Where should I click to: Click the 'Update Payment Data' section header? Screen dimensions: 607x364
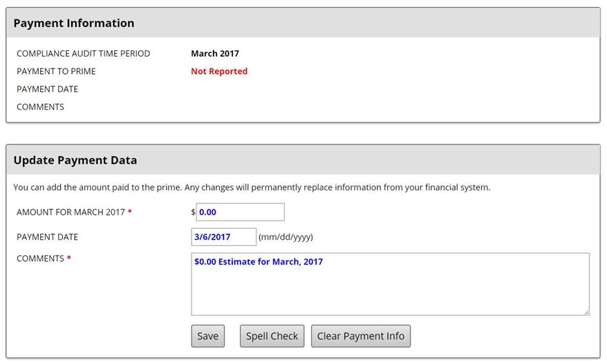[75, 160]
